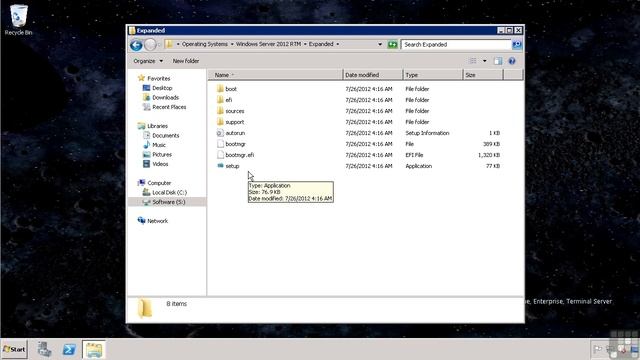Viewport: 640px width, 360px height.
Task: Click the Setup Information type of autorun
Action: click(x=427, y=133)
